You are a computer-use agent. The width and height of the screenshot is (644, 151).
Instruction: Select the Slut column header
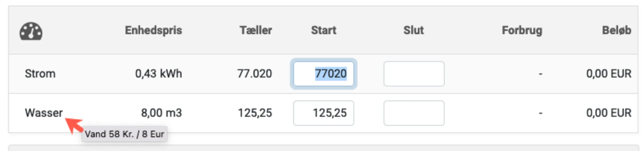click(x=414, y=30)
